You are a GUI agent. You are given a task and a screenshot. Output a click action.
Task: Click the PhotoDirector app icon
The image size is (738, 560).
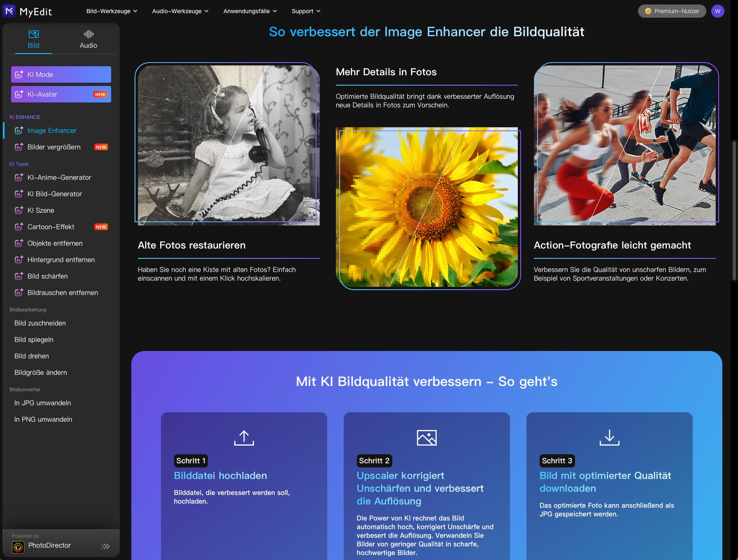(x=18, y=547)
